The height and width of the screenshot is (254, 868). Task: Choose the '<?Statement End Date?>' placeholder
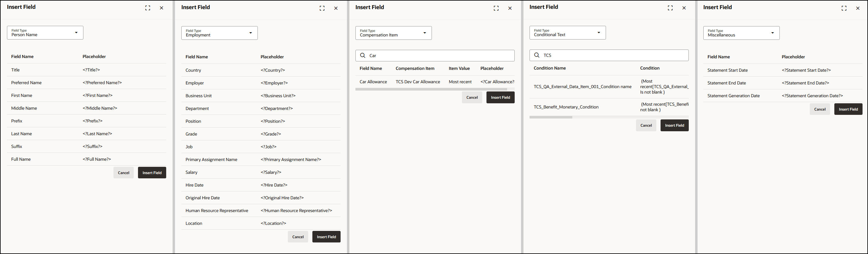(x=805, y=83)
